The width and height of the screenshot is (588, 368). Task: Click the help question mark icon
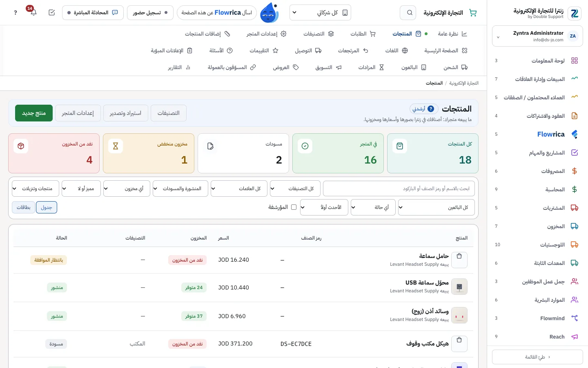click(16, 13)
